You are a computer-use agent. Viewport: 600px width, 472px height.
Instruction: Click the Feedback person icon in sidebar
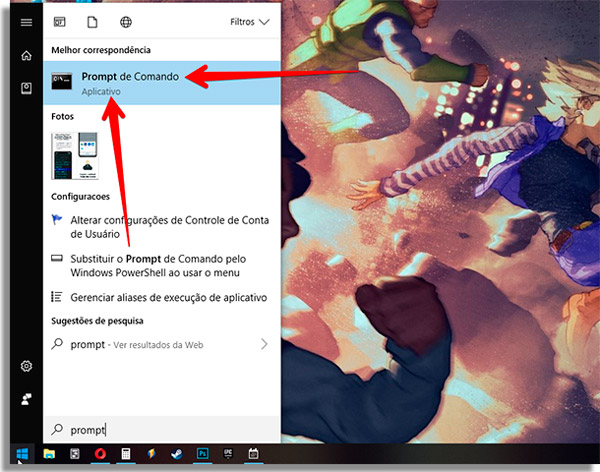tap(26, 399)
